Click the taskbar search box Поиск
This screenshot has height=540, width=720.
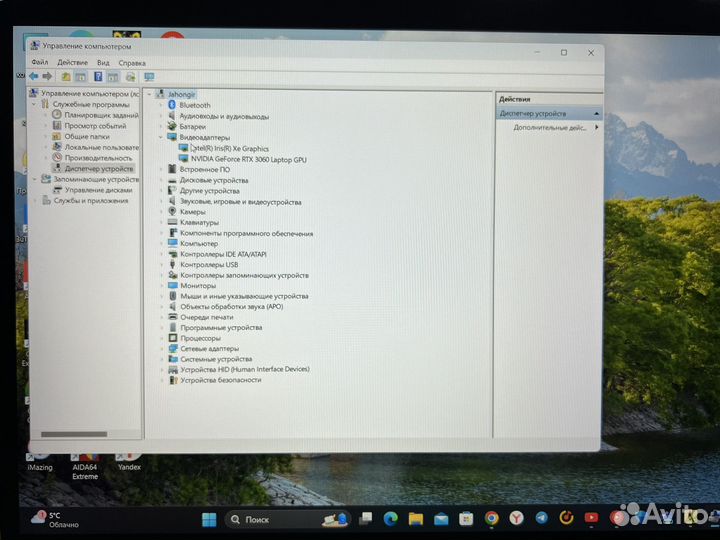click(265, 519)
